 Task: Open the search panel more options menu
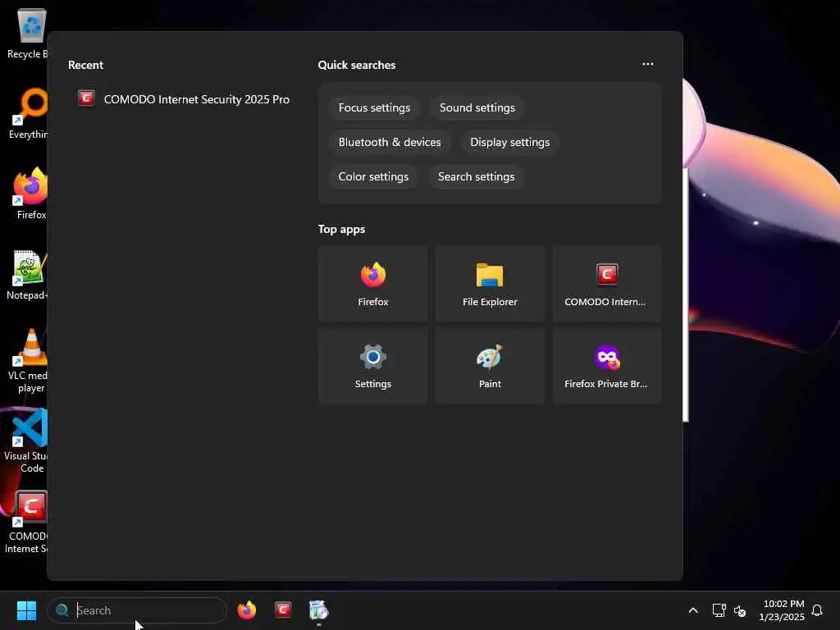pos(648,64)
